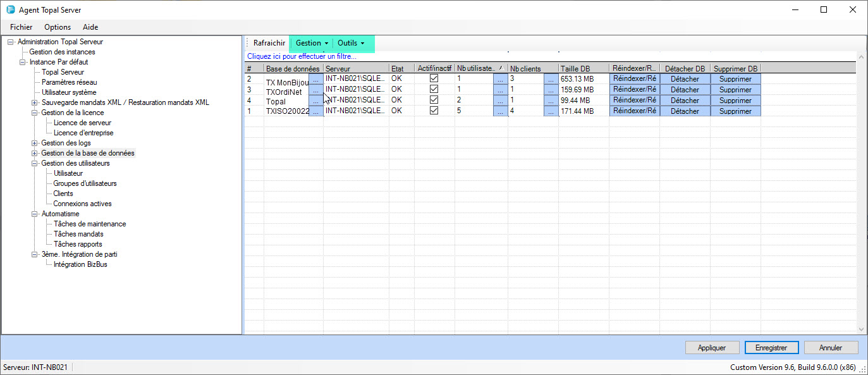Toggle Actif/inactif checkbox for Topal row

tap(434, 100)
